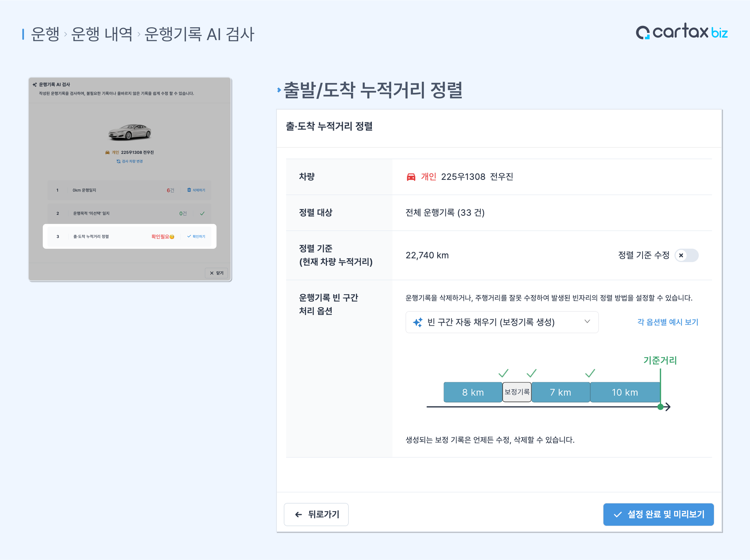Click the chevron arrow of the gap option dropdown
Viewport: 750px width, 560px height.
[587, 321]
